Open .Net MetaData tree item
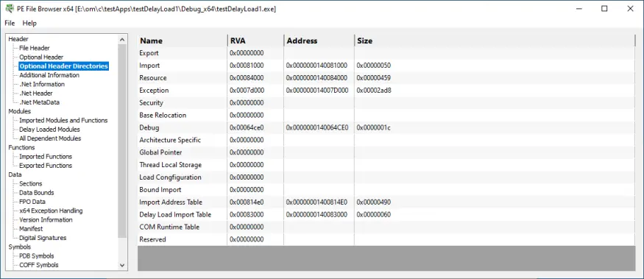The height and width of the screenshot is (279, 644). [x=39, y=102]
